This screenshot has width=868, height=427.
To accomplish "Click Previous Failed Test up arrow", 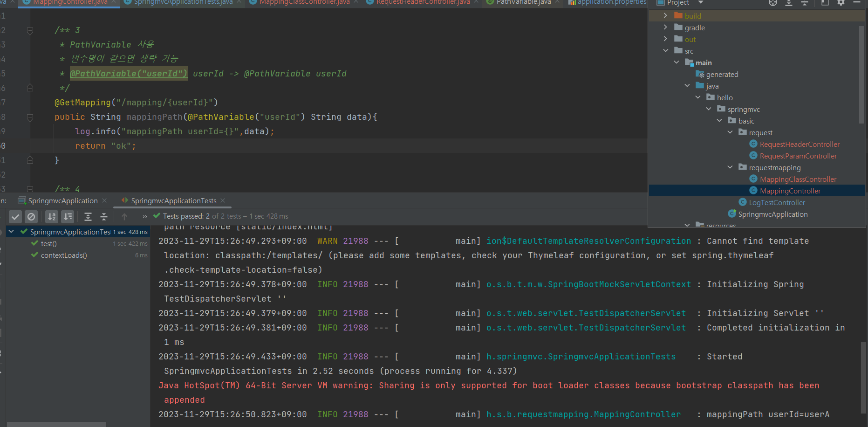I will click(124, 217).
